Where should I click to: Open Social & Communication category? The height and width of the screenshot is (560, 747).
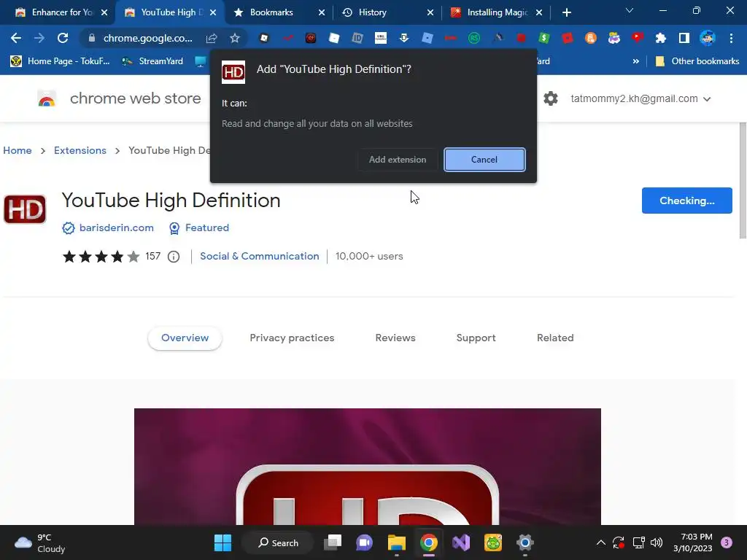pyautogui.click(x=260, y=256)
